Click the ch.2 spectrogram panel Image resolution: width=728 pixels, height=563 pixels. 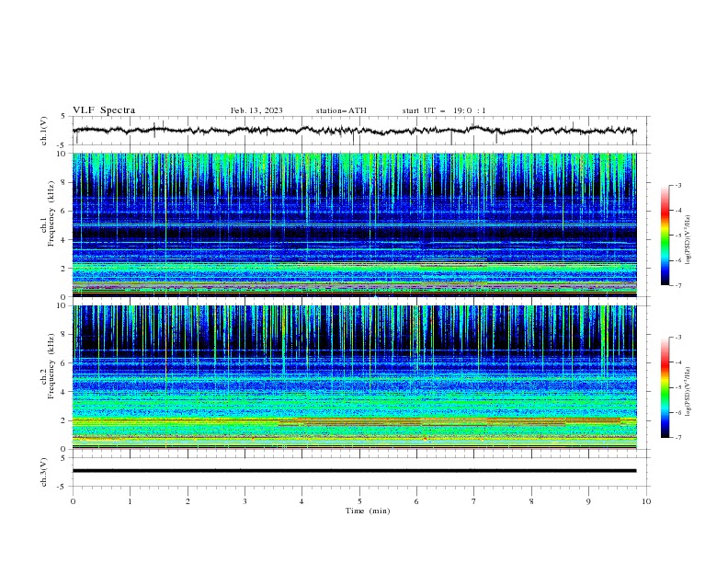(355, 377)
